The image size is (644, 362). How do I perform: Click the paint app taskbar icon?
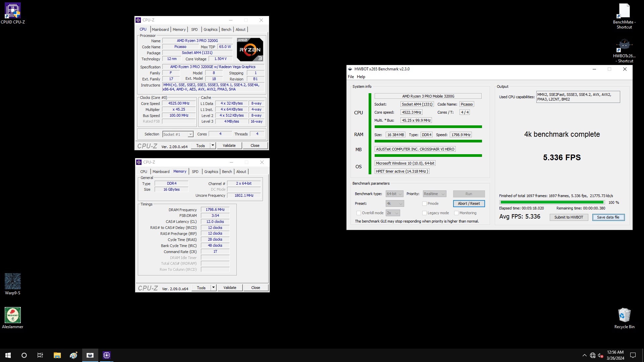coord(73,355)
